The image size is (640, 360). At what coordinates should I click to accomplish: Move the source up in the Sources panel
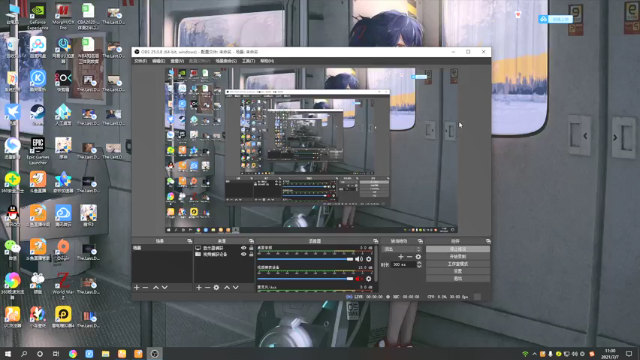click(227, 288)
